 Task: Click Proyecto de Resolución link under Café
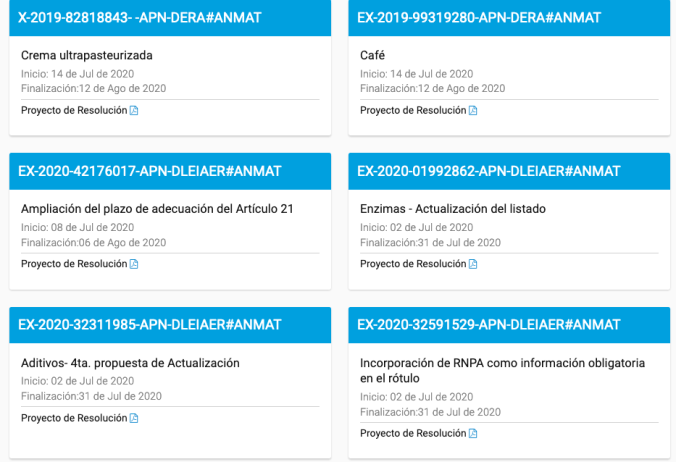[x=413, y=110]
